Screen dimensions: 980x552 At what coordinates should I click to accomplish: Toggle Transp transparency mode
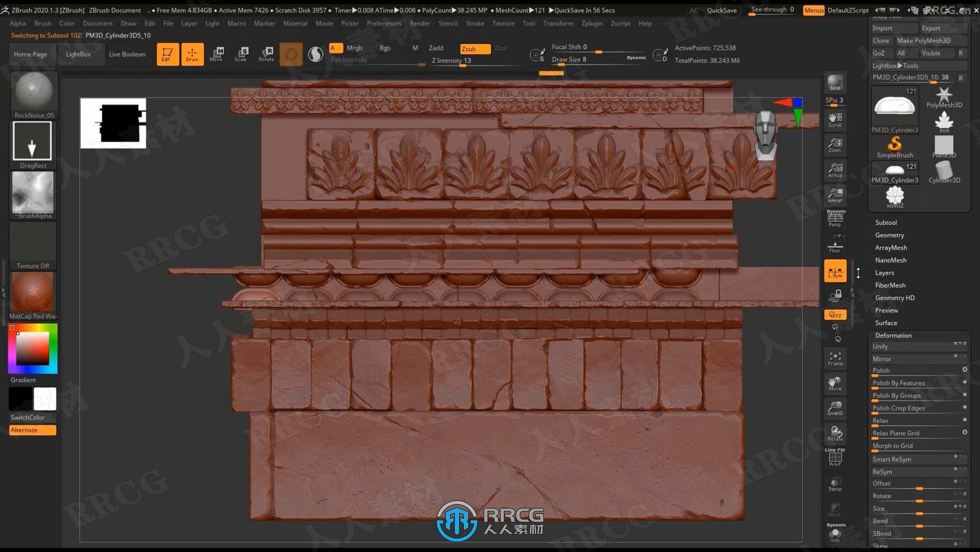(x=835, y=483)
